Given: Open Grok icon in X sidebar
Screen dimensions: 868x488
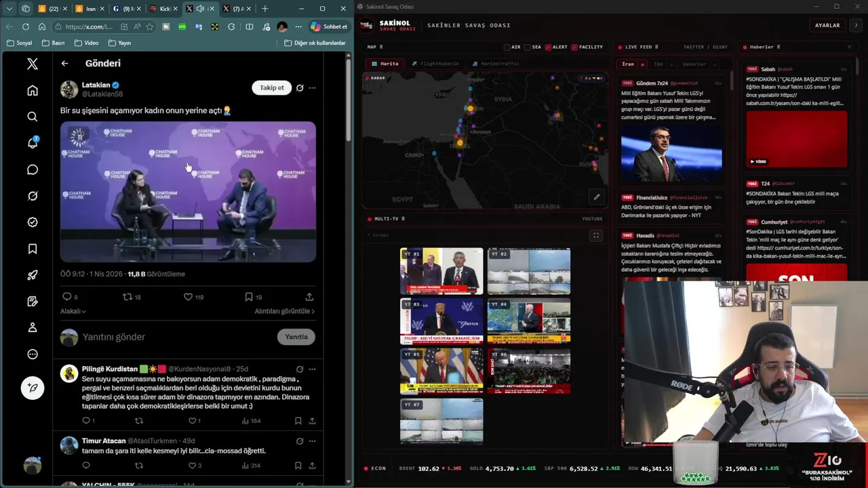Looking at the screenshot, I should pos(33,196).
